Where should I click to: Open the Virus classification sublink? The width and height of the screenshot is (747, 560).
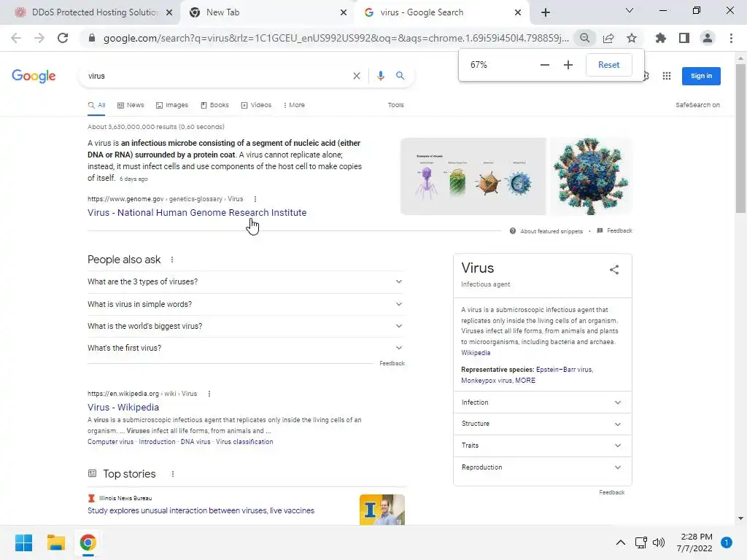pos(244,442)
